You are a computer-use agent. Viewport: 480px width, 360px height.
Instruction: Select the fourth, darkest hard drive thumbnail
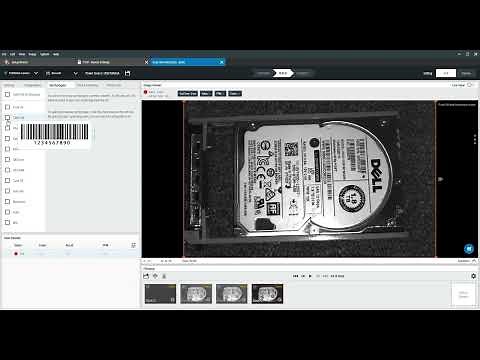tap(267, 294)
